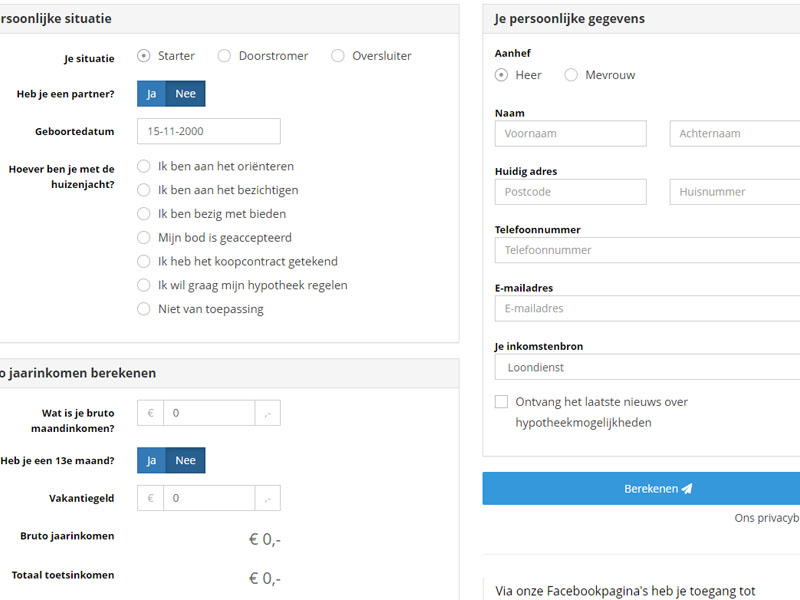800x600 pixels.
Task: Click the Voornaam input field
Action: coord(570,133)
